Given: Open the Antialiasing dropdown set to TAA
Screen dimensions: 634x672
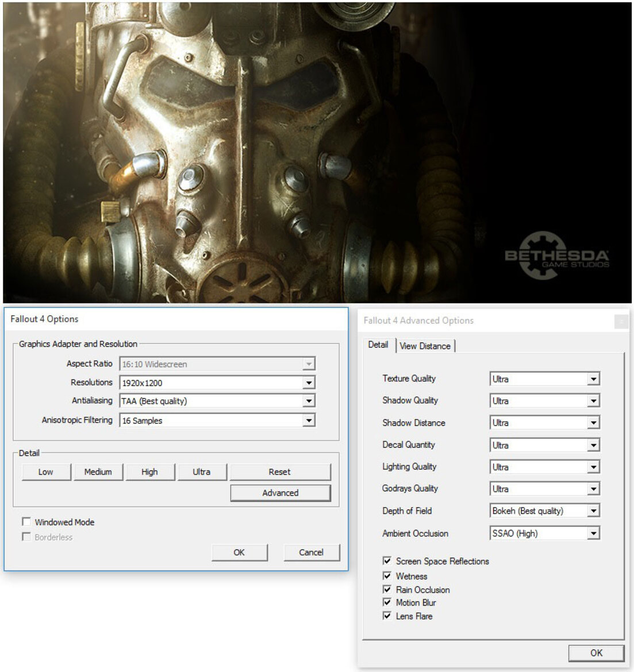Looking at the screenshot, I should [x=217, y=401].
